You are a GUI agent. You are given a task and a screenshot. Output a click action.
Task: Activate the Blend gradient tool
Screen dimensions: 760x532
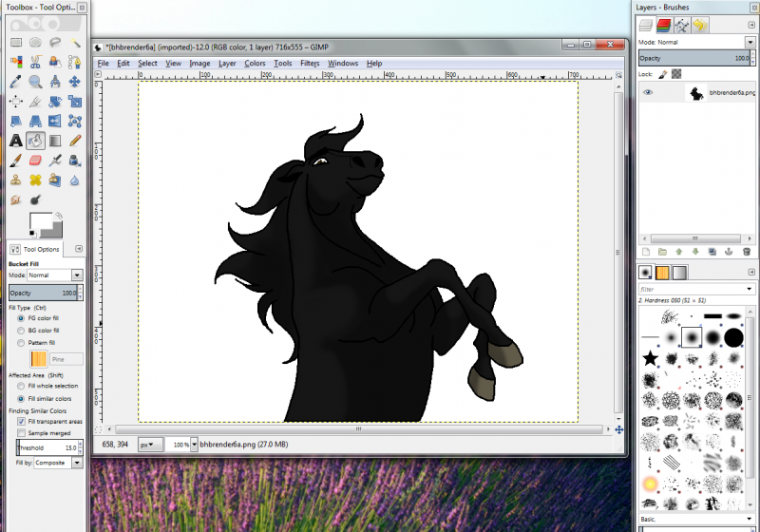(55, 141)
